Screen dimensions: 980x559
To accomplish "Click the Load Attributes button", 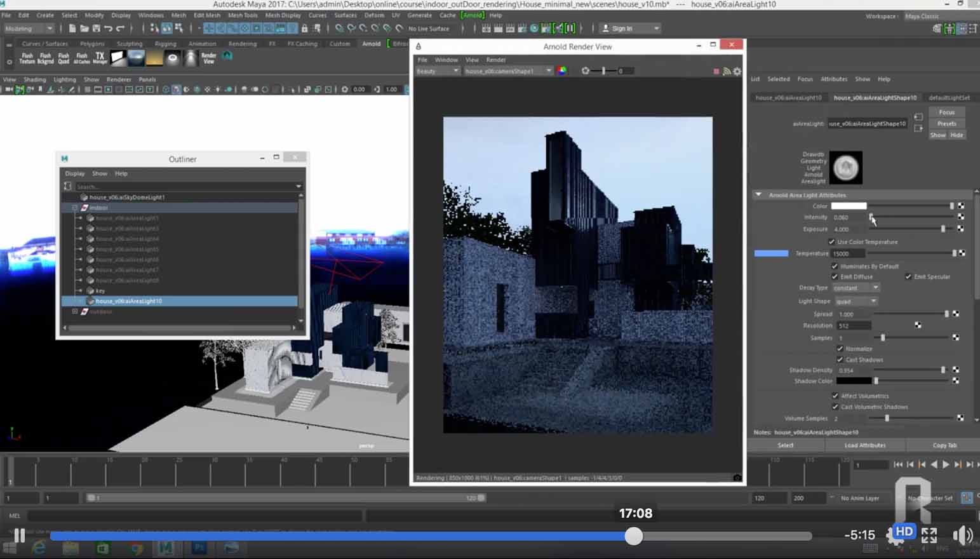I will (x=864, y=445).
